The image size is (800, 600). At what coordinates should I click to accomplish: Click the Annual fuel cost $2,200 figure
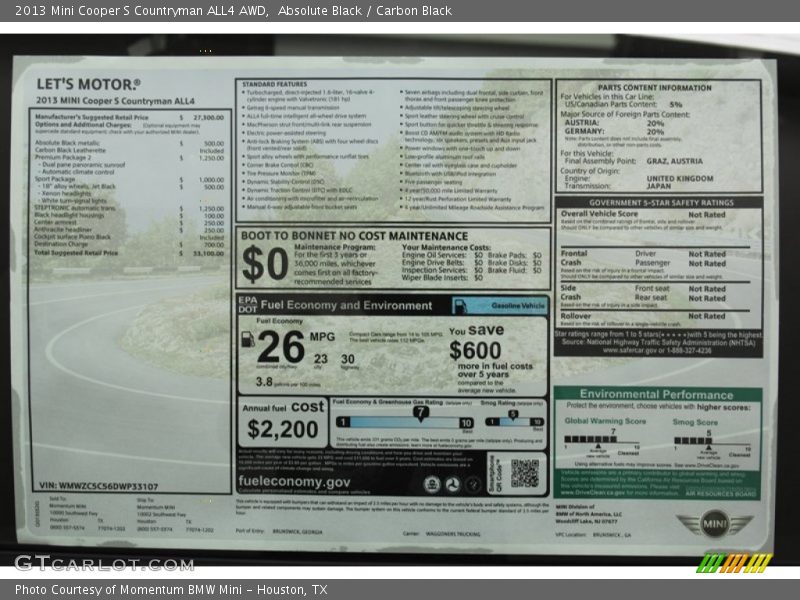click(283, 429)
